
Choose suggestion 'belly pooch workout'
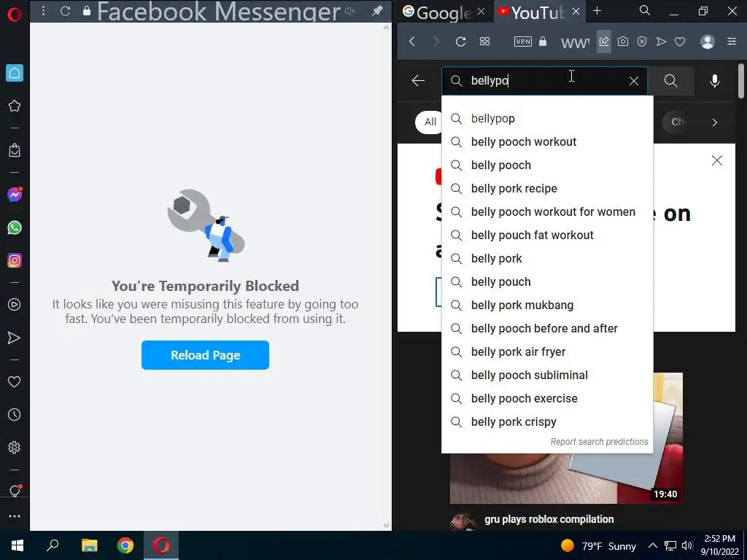click(547, 141)
